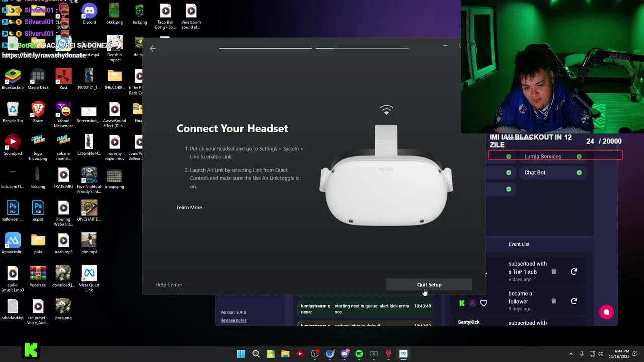This screenshot has height=362, width=644.
Task: Select Taco Bell Bong sound file
Action: pyautogui.click(x=166, y=17)
